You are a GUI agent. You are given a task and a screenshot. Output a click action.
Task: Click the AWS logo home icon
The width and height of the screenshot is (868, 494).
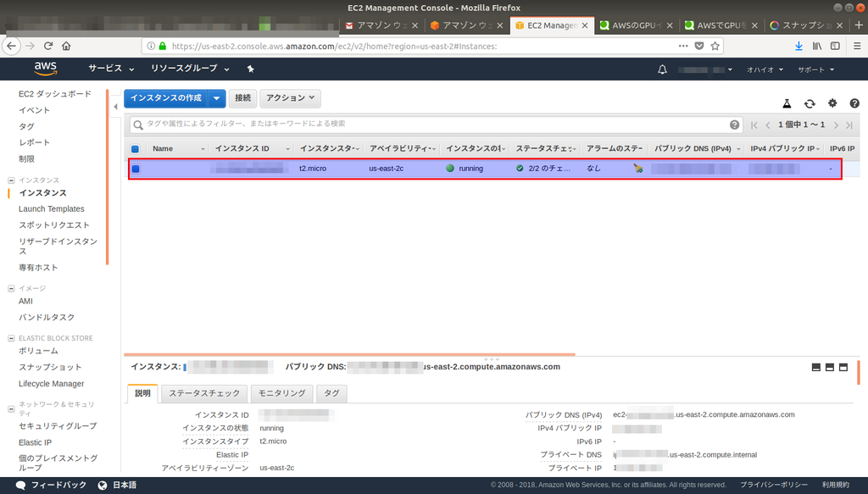point(46,69)
